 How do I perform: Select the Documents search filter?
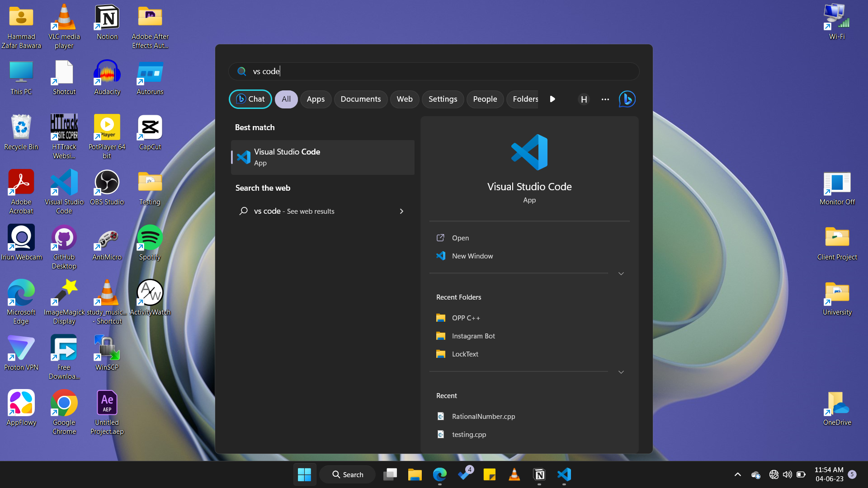click(x=360, y=99)
